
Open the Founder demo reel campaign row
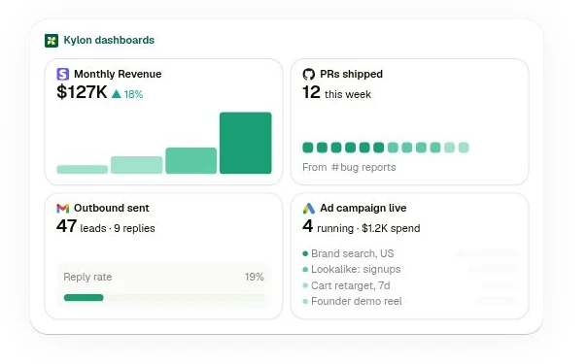click(x=410, y=301)
